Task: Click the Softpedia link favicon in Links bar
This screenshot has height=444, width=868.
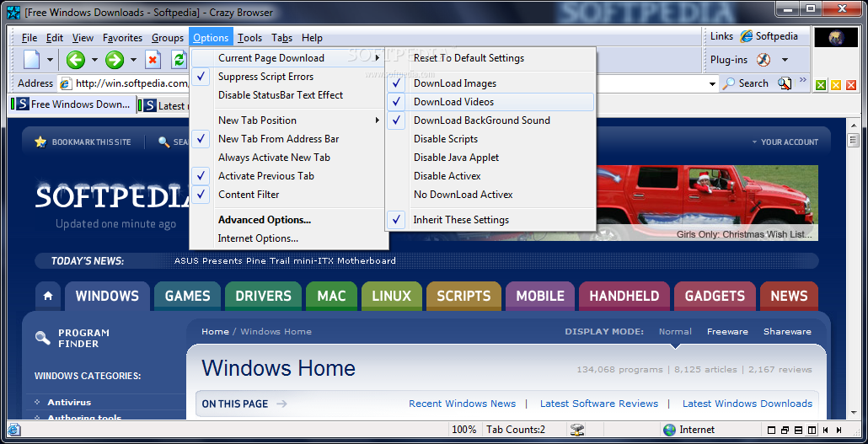Action: (747, 36)
